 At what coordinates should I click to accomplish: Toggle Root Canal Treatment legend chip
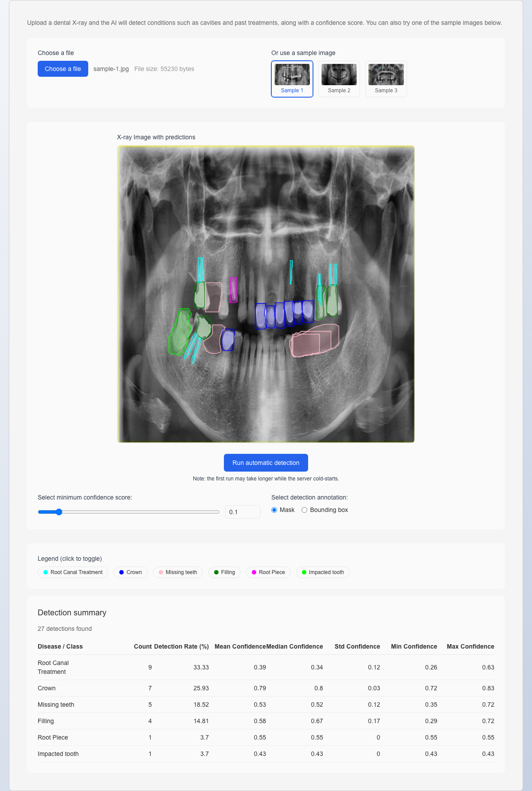pos(73,572)
